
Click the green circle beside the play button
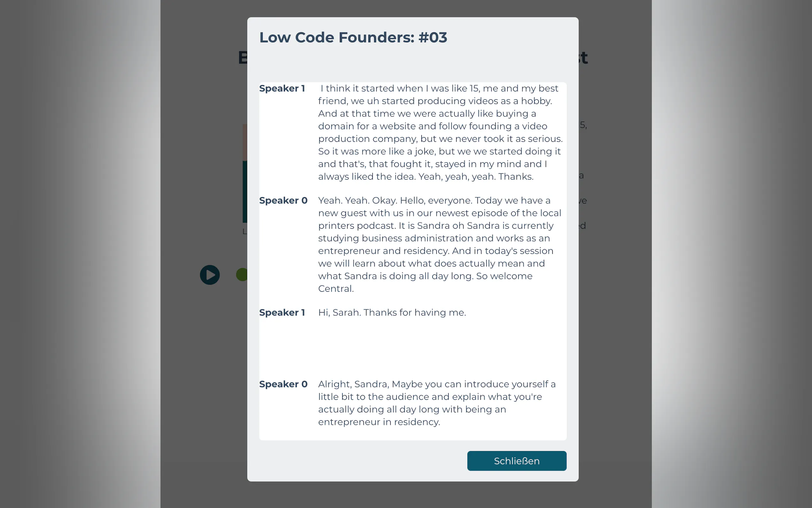tap(242, 275)
